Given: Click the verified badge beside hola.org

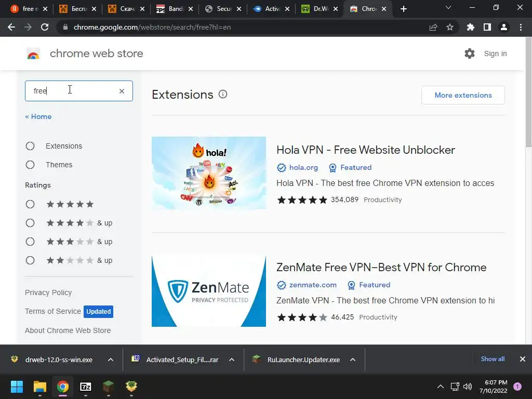Looking at the screenshot, I should click(x=281, y=168).
